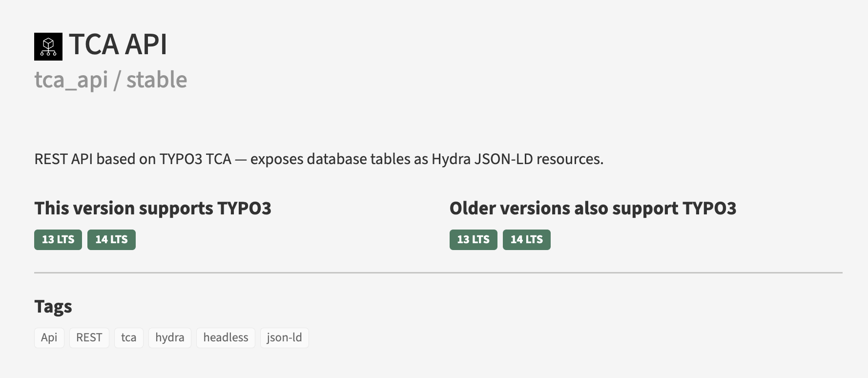
Task: Click the This version supports TYPO3 heading
Action: pos(153,209)
